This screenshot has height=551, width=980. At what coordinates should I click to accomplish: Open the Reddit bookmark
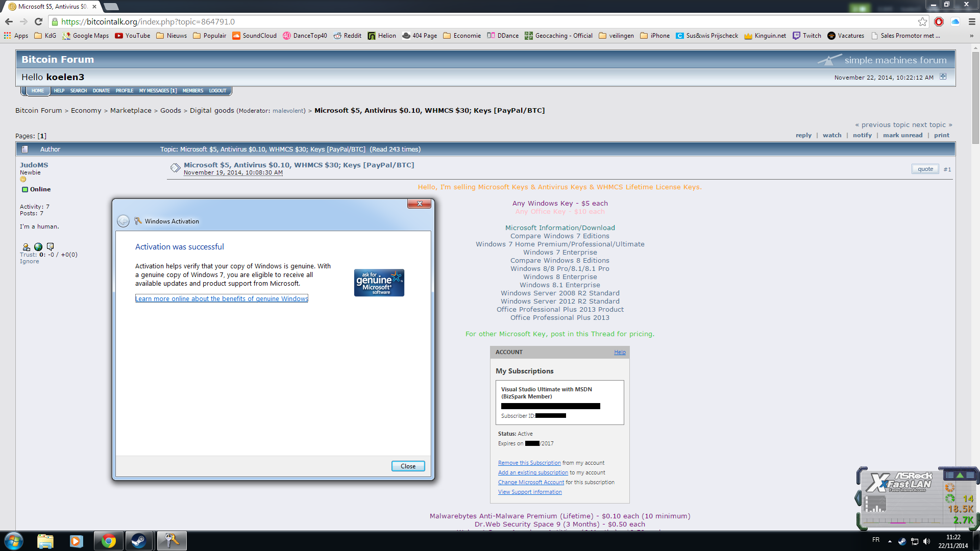pos(348,36)
